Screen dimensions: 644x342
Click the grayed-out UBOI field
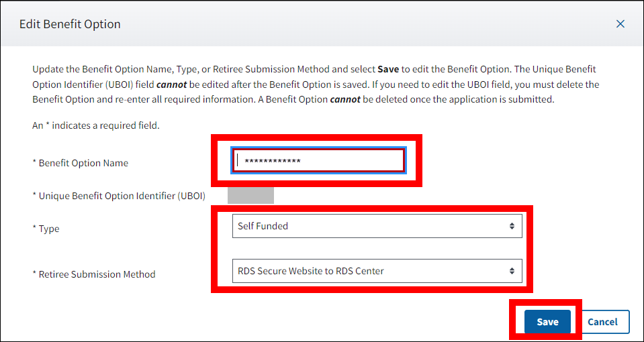click(x=250, y=195)
